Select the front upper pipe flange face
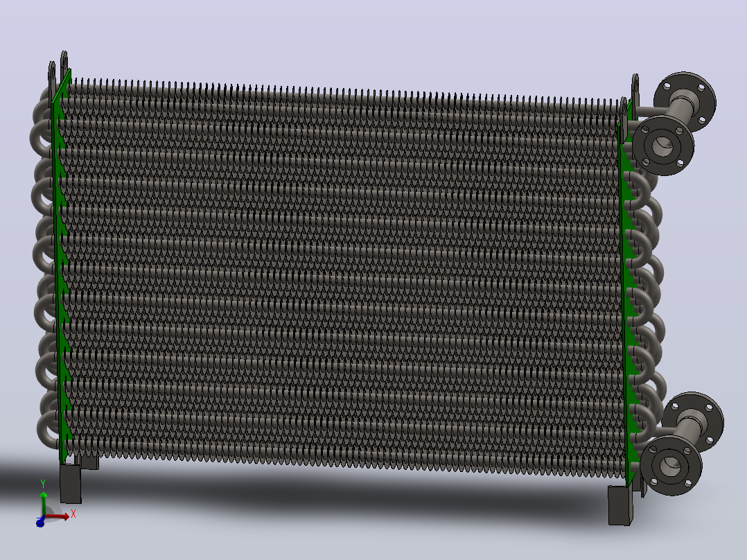The height and width of the screenshot is (560, 747). pos(662,146)
